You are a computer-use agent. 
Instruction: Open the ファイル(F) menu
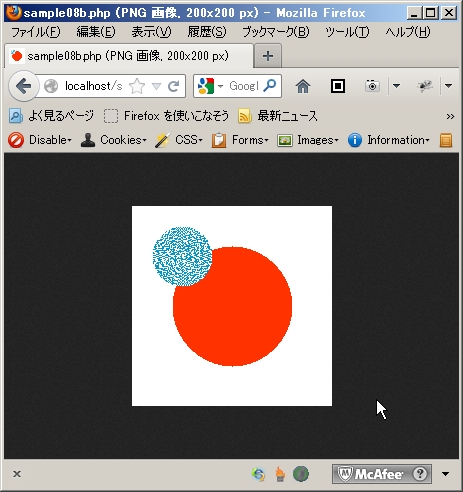pyautogui.click(x=36, y=32)
